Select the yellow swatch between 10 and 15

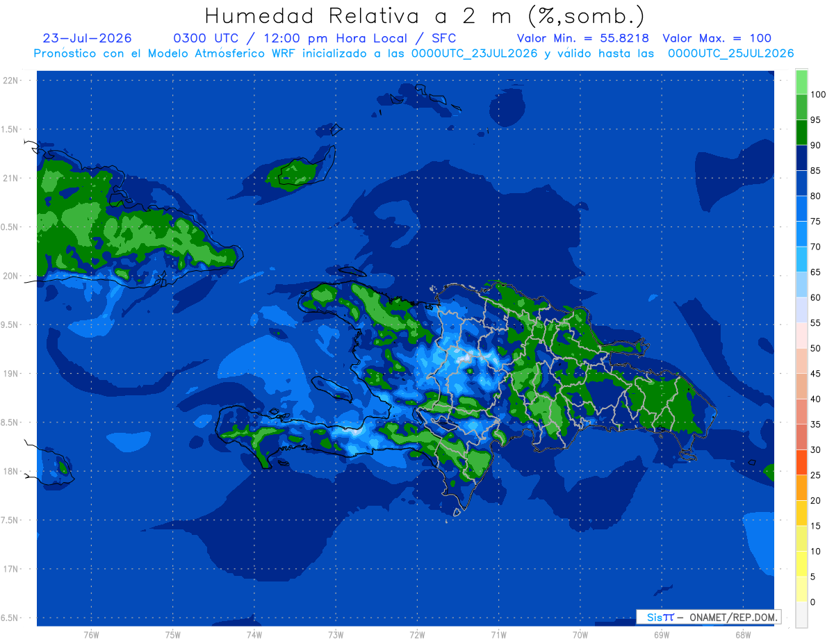point(801,538)
